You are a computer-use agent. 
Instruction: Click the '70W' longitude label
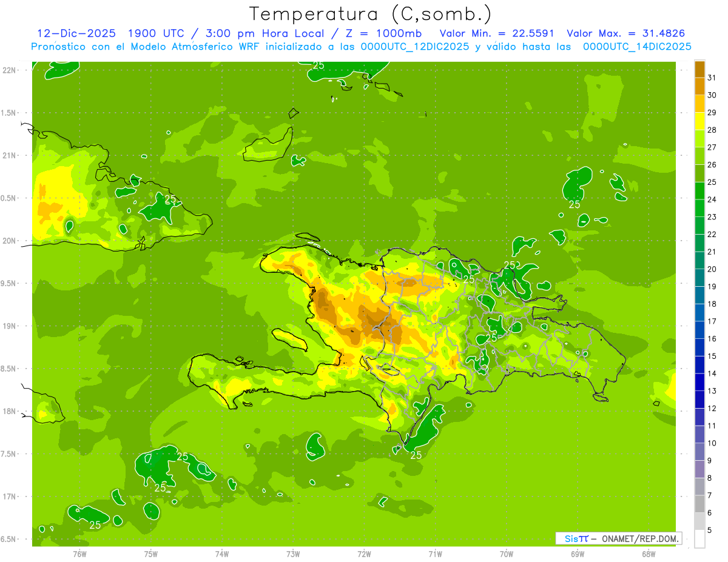[507, 554]
